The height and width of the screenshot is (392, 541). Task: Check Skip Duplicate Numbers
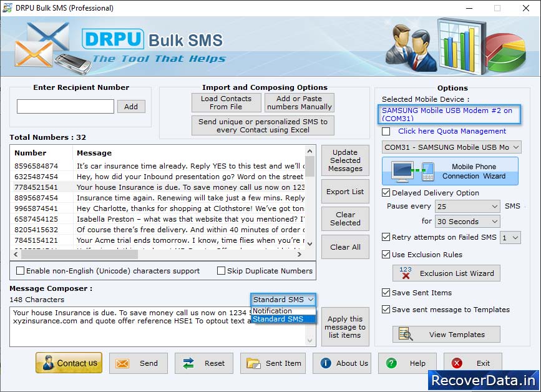[x=221, y=271]
